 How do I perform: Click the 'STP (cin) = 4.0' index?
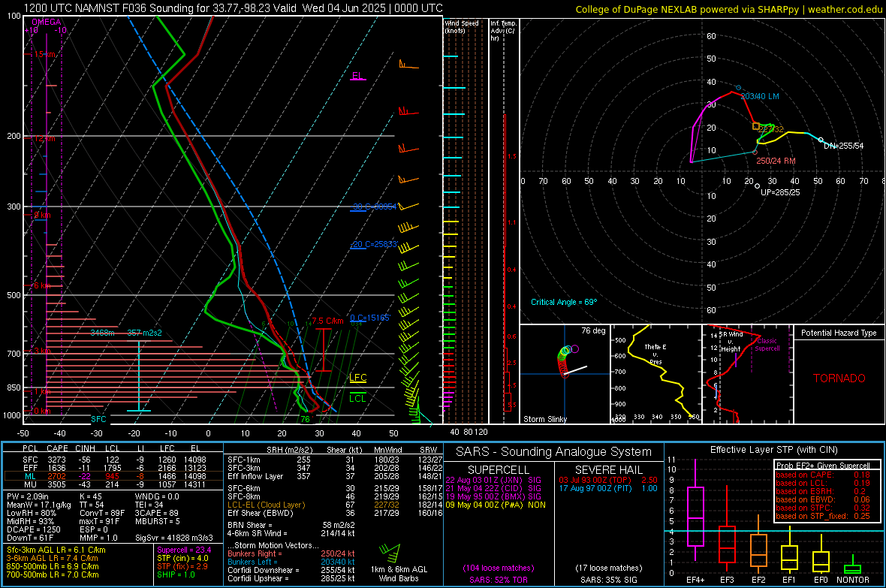click(182, 558)
